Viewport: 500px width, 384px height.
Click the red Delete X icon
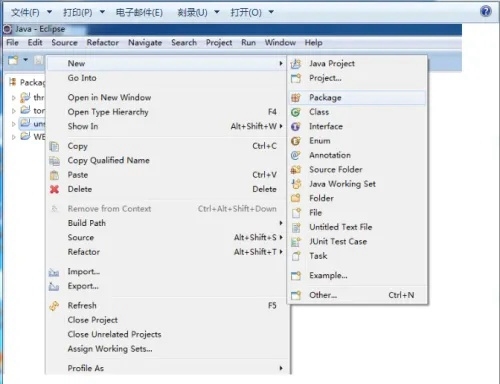pyautogui.click(x=54, y=189)
